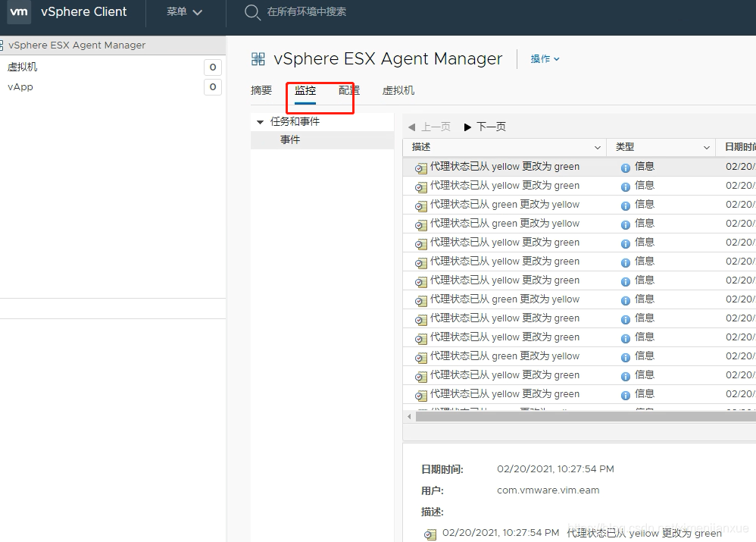Select tenth row event description text
The image size is (756, 542).
505,337
